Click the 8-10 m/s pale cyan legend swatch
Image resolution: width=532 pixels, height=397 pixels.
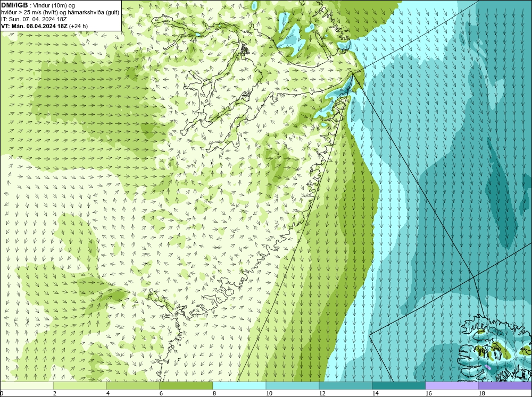(239, 386)
